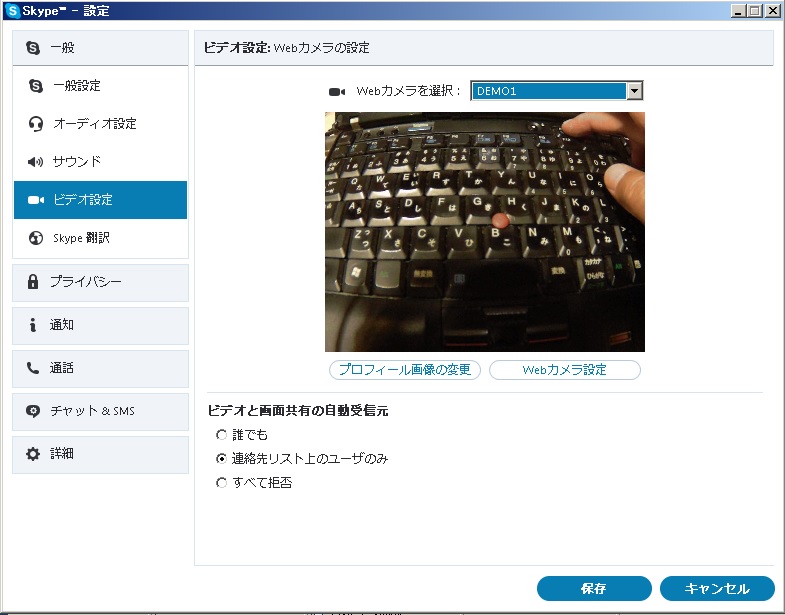This screenshot has height=615, width=785.
Task: Click プロフィール画像の変更 button
Action: click(x=405, y=370)
